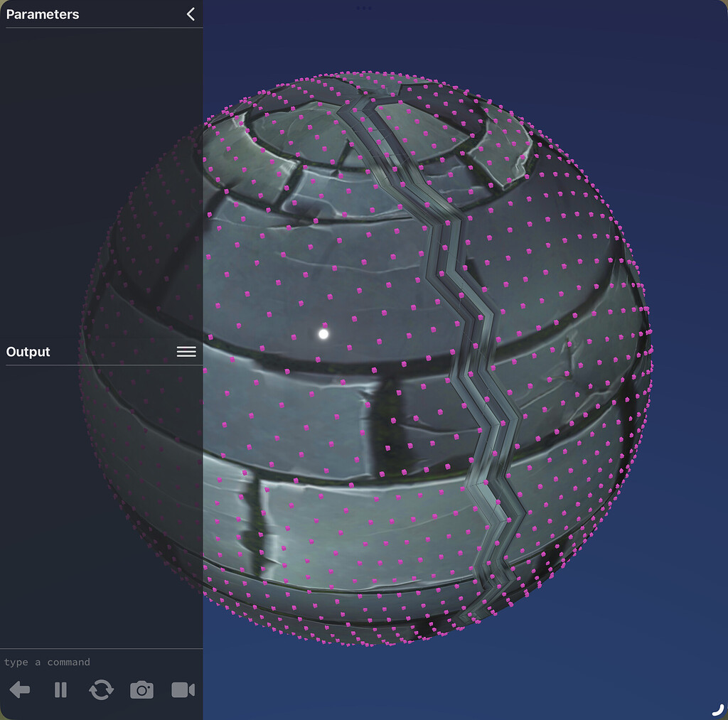Click the three-dots handle at the top center

click(365, 8)
